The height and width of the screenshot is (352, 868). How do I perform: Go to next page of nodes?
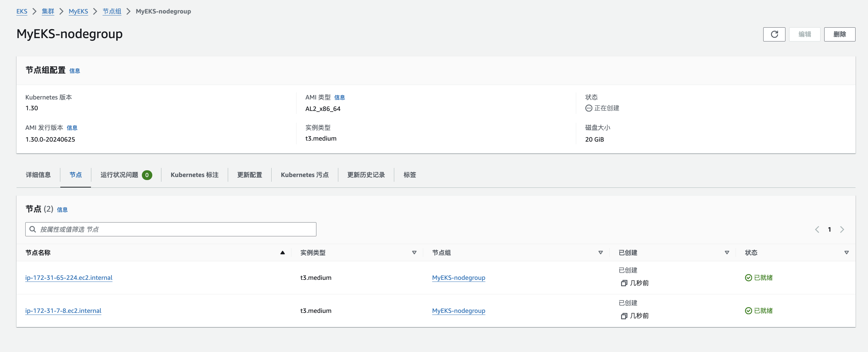pyautogui.click(x=842, y=230)
